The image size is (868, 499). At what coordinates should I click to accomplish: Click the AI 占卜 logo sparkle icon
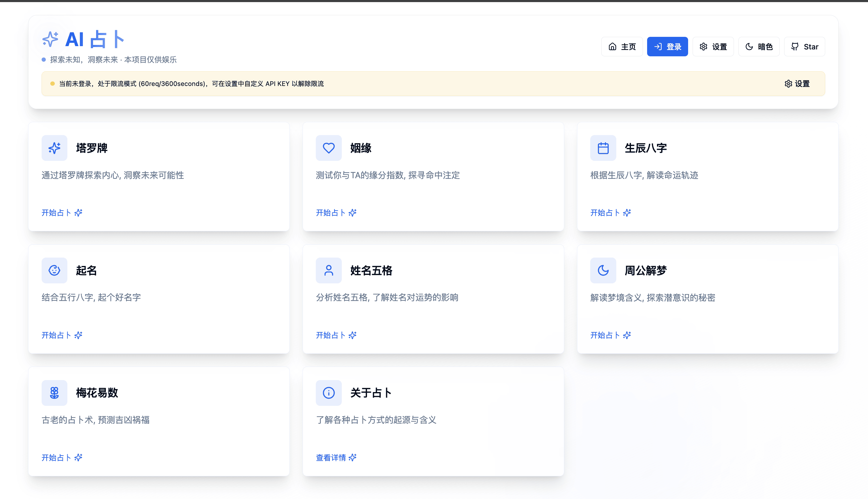(50, 39)
